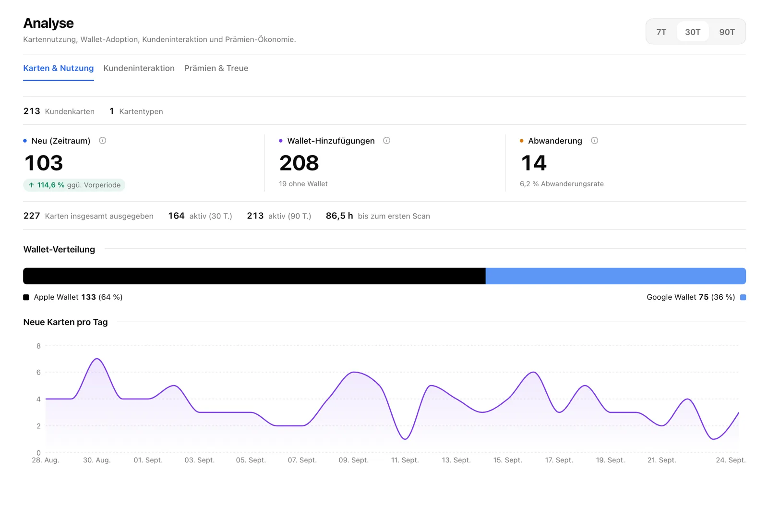Click '227 Karten insgesamt ausgegeben'

tap(88, 216)
